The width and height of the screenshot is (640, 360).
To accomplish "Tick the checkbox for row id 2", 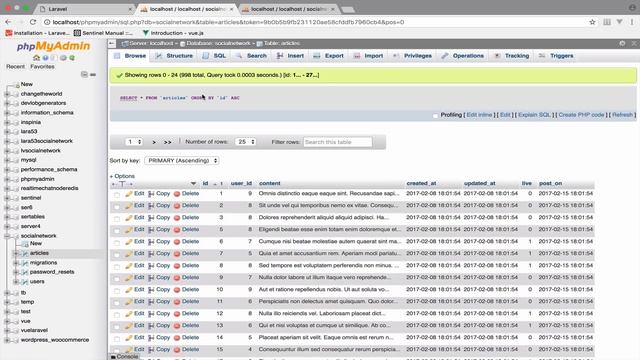I will pos(117,207).
